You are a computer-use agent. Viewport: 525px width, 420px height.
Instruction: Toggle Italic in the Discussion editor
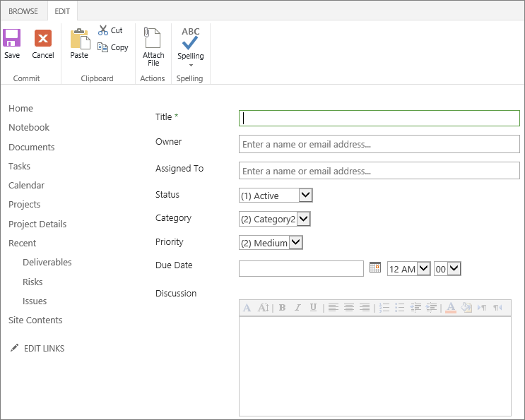[x=297, y=308]
